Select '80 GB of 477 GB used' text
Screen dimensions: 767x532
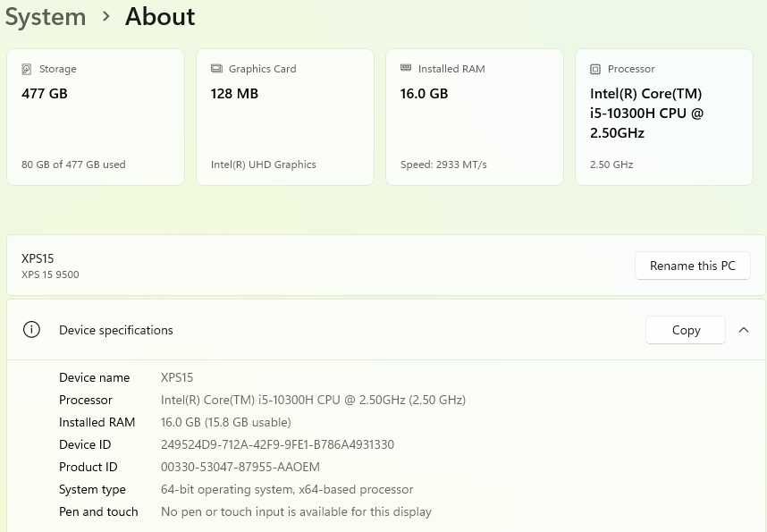73,165
